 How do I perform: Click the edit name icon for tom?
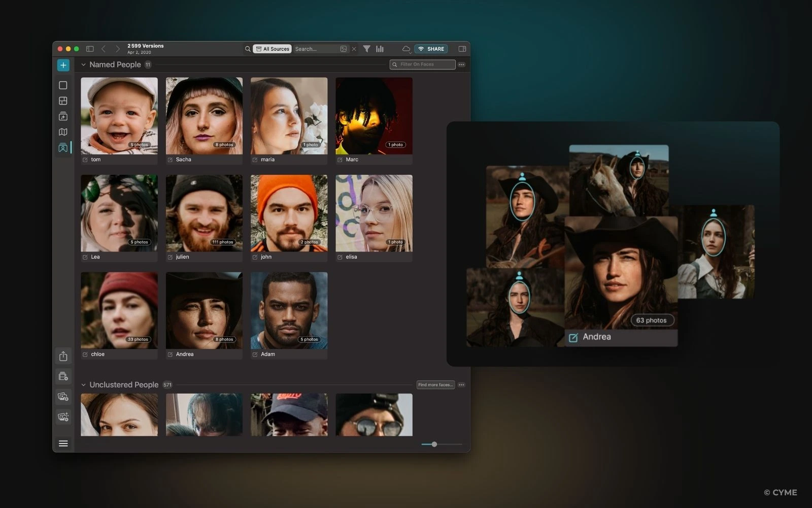[x=85, y=160]
